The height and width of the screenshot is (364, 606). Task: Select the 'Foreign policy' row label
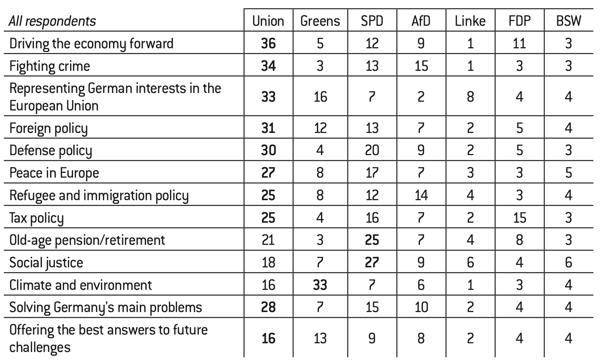pyautogui.click(x=49, y=128)
